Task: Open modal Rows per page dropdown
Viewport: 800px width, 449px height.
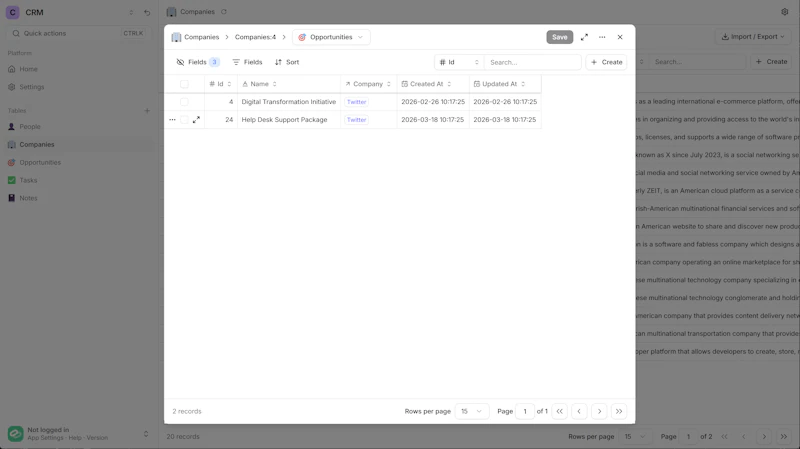Action: point(471,411)
